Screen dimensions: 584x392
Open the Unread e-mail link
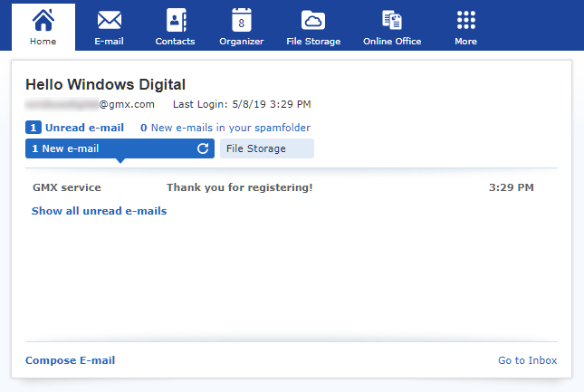point(84,128)
